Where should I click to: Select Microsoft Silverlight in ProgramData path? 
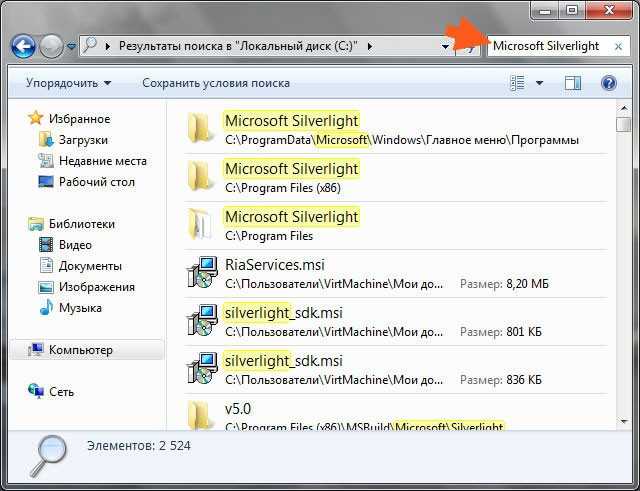[396, 130]
